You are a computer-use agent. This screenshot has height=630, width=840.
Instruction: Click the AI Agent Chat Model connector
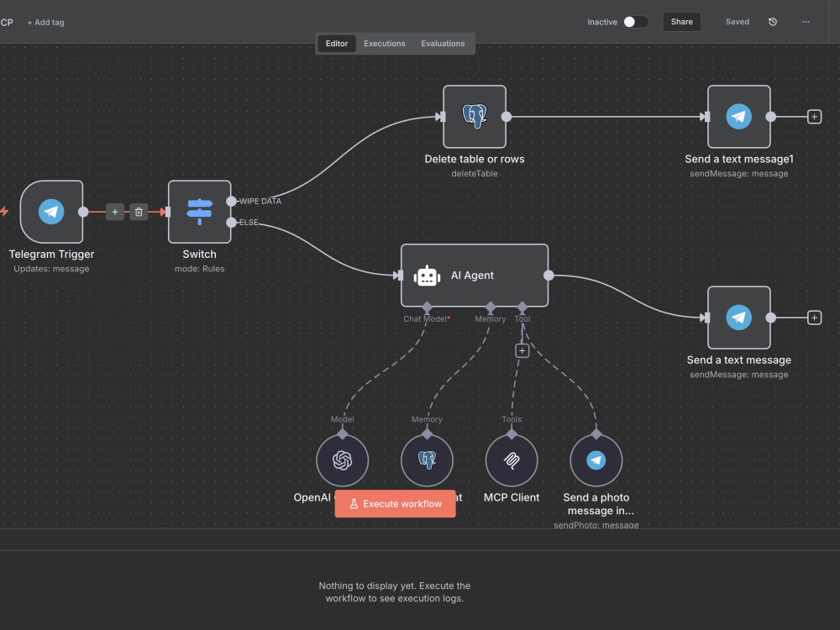427,307
